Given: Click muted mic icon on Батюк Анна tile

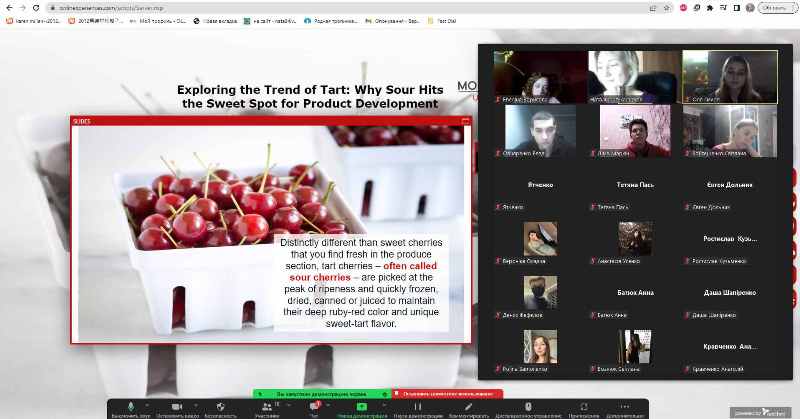Looking at the screenshot, I should 593,315.
